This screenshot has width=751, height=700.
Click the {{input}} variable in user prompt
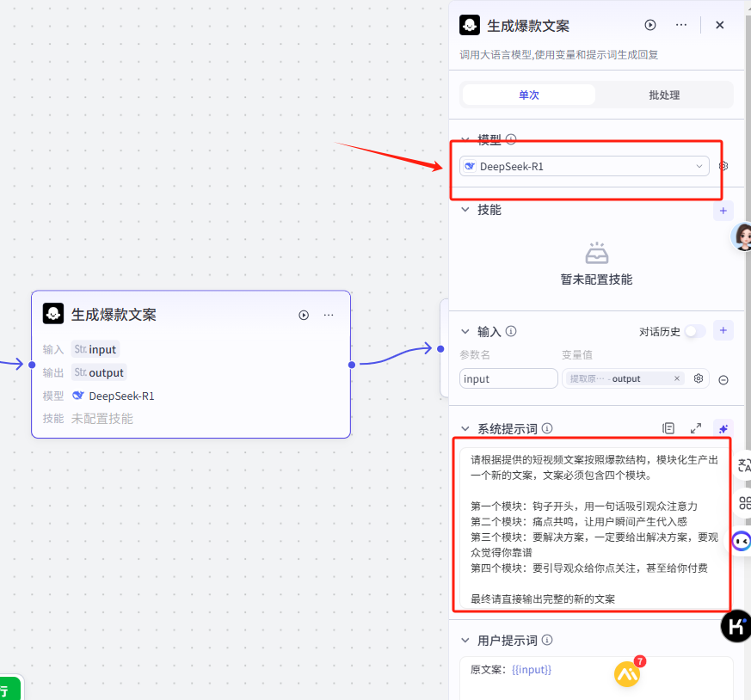coord(531,669)
